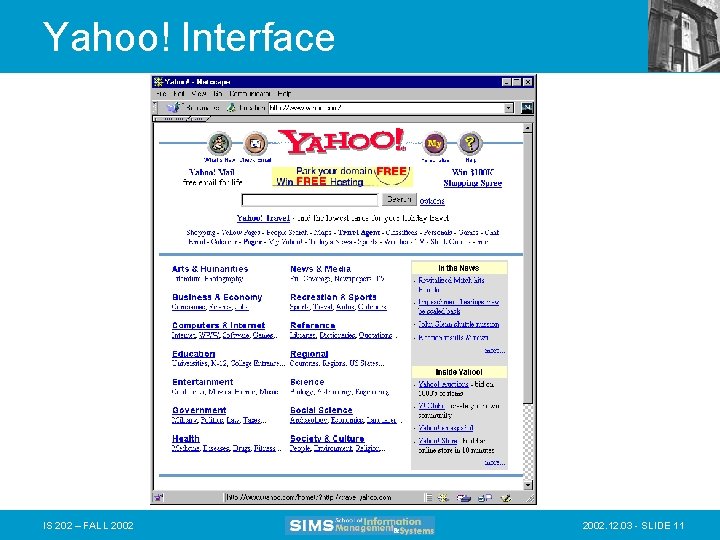The height and width of the screenshot is (540, 720).
Task: Open the Edit menu
Action: (179, 94)
